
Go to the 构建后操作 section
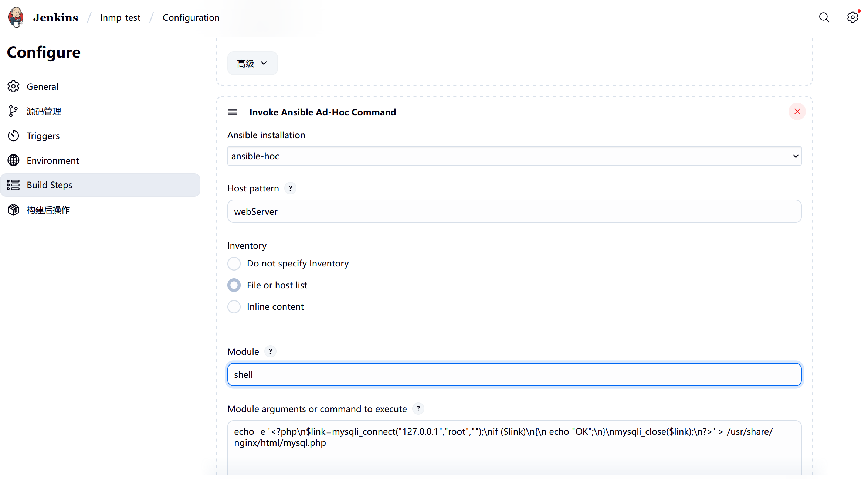click(100, 210)
